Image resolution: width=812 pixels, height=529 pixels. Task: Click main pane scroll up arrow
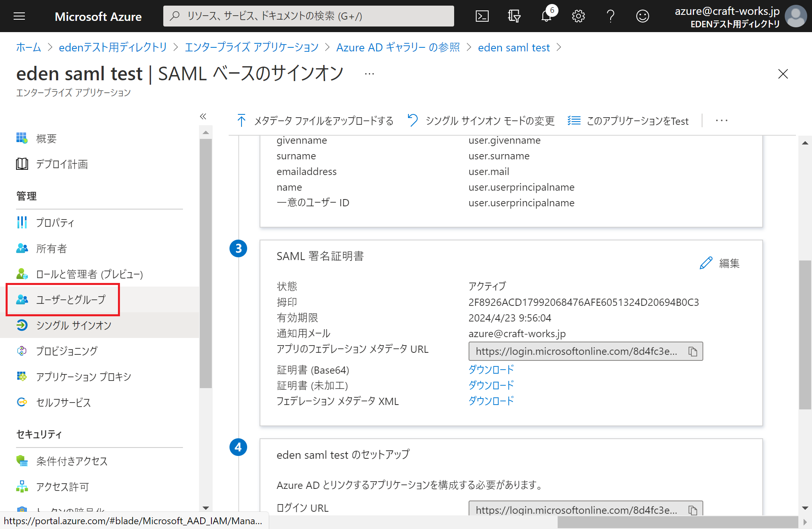click(805, 143)
